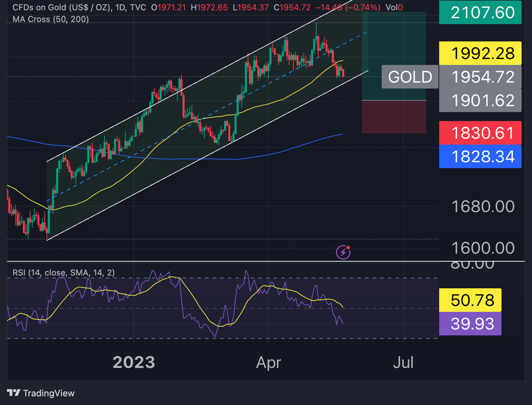Click the Vol indicator label in header
The image size is (532, 405).
tap(391, 7)
